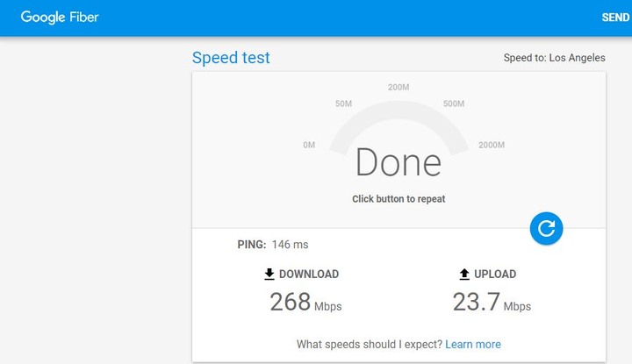The image size is (632, 364).
Task: Click the 0M gauge label
Action: click(309, 145)
